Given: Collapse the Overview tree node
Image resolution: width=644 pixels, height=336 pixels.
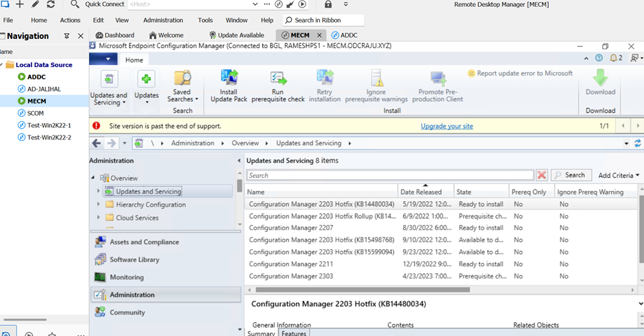Looking at the screenshot, I should pos(92,178).
